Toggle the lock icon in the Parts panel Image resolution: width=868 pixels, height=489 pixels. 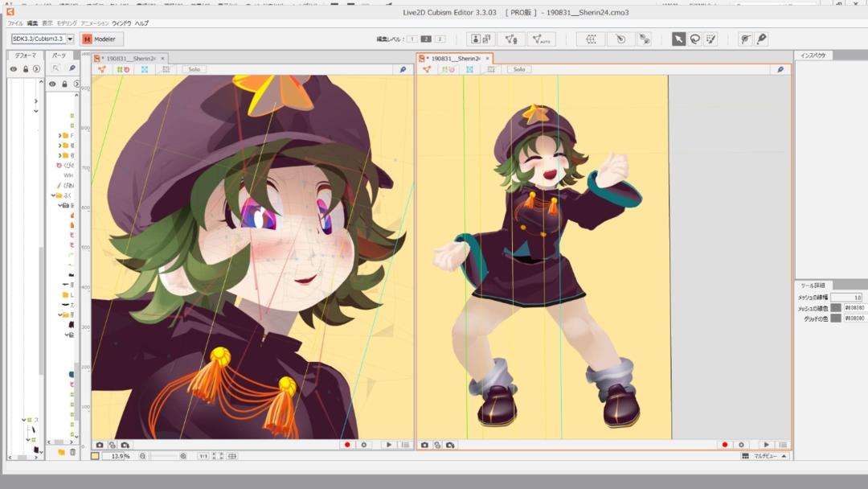coord(64,84)
